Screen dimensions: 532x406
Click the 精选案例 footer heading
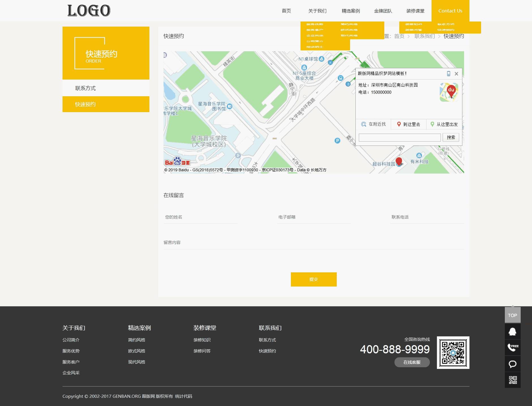139,328
